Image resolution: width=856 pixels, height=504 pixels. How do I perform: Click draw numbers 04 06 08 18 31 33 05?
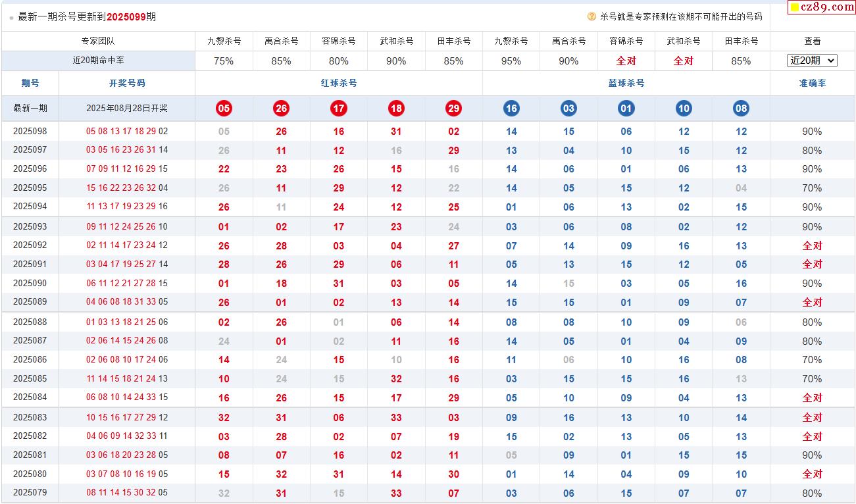(x=127, y=302)
